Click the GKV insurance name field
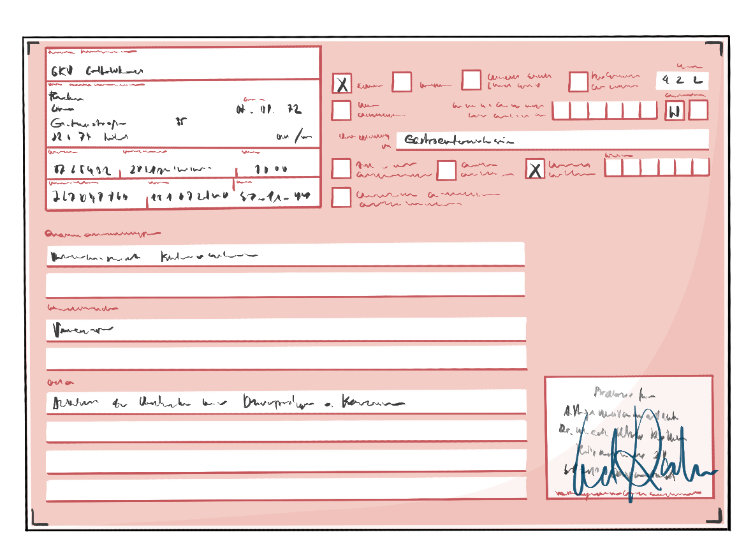Screen dimensions: 753x560 [182, 64]
